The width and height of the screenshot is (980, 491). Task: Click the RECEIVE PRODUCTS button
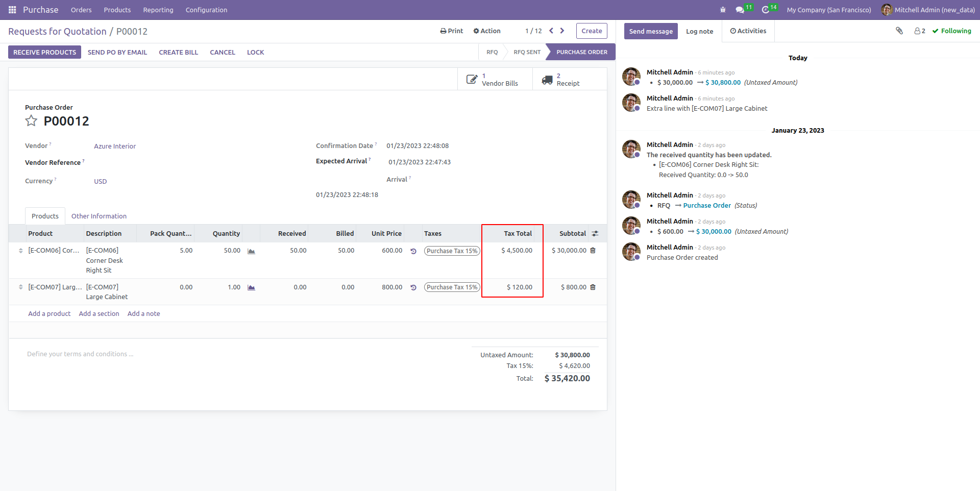[44, 52]
